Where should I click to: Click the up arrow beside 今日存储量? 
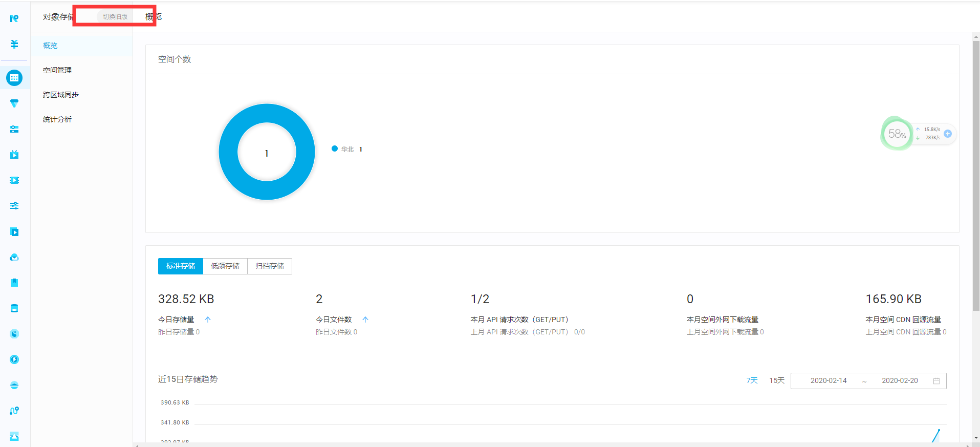208,320
